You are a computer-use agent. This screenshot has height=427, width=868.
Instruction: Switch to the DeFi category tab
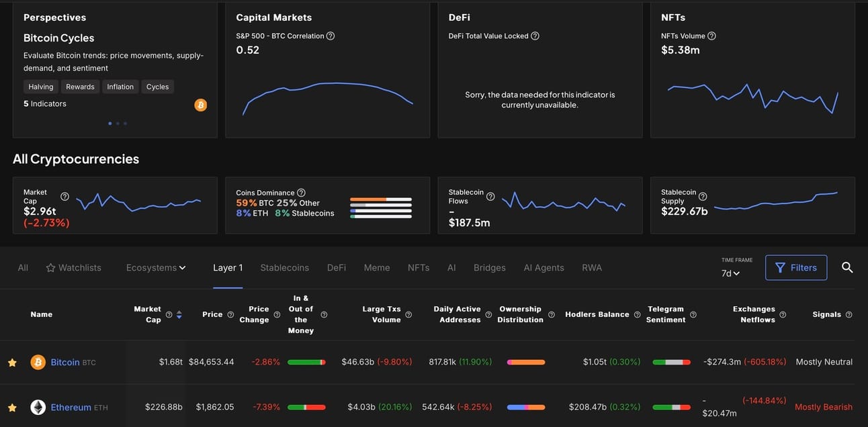coord(337,268)
